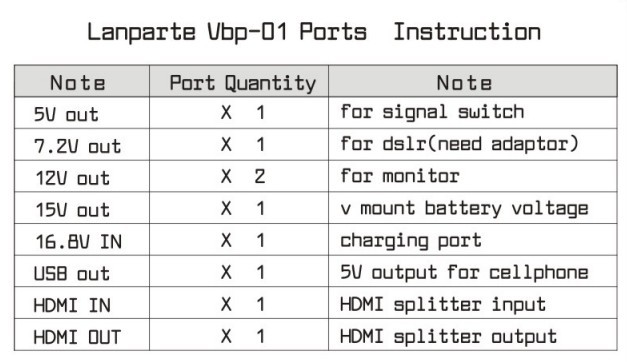The width and height of the screenshot is (627, 362).
Task: Click 'for dslr(need adaptor)' note
Action: [x=459, y=144]
